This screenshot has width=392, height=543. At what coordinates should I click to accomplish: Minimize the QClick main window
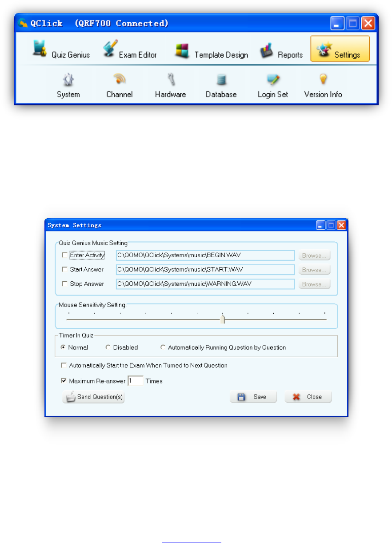(337, 23)
